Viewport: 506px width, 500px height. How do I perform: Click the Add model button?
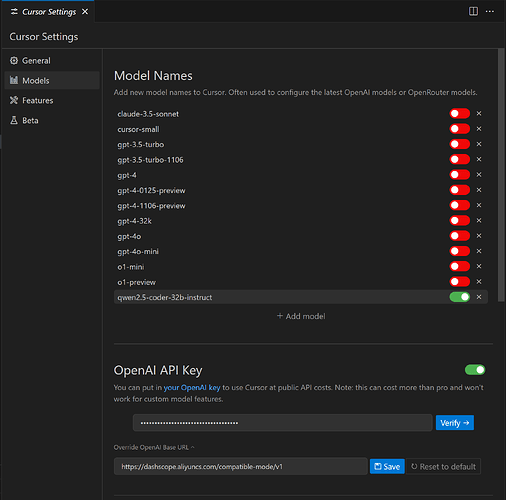[301, 316]
